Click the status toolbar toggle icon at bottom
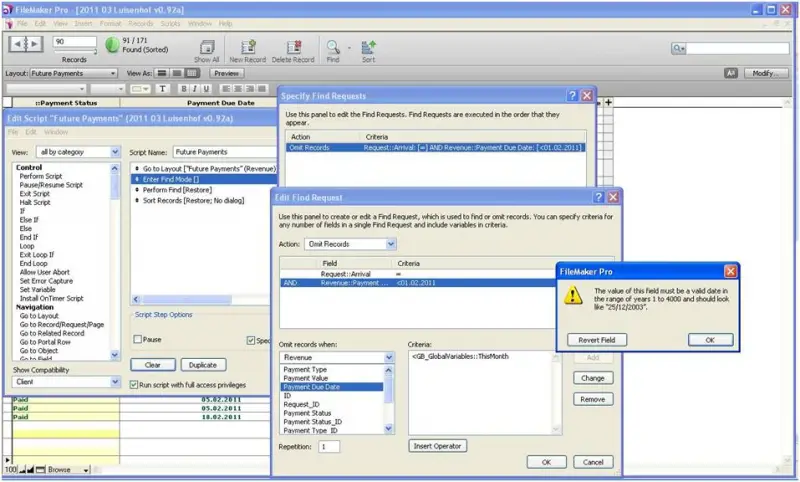 coord(40,470)
